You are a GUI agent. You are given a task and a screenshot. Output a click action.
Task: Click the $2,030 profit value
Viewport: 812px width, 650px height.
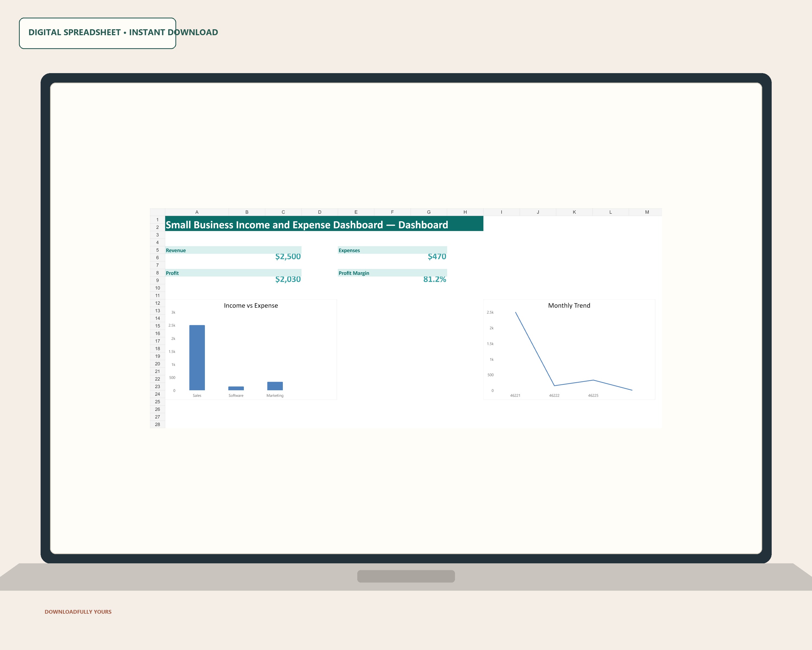(x=288, y=279)
